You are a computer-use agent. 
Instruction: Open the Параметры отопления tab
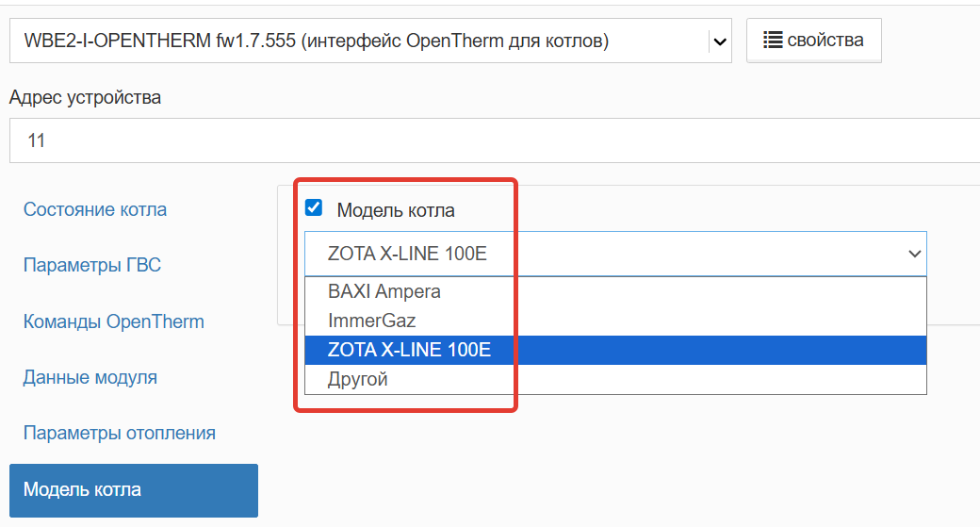pos(120,433)
